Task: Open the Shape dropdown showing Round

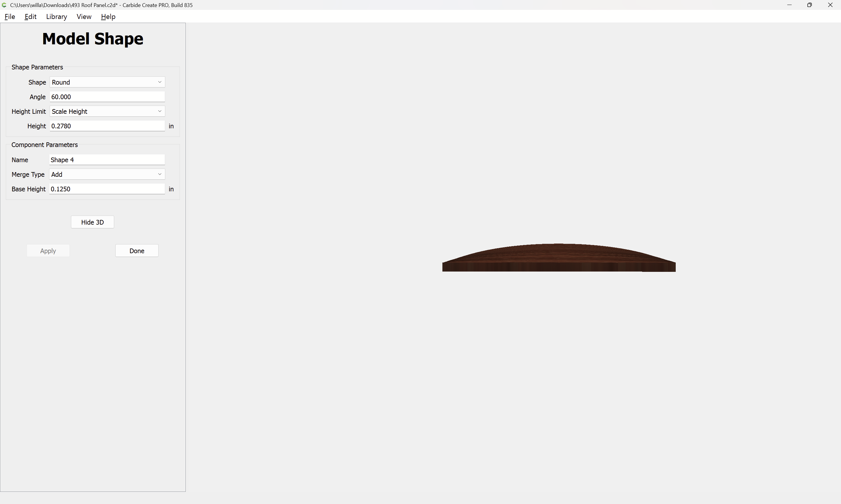Action: coord(107,82)
